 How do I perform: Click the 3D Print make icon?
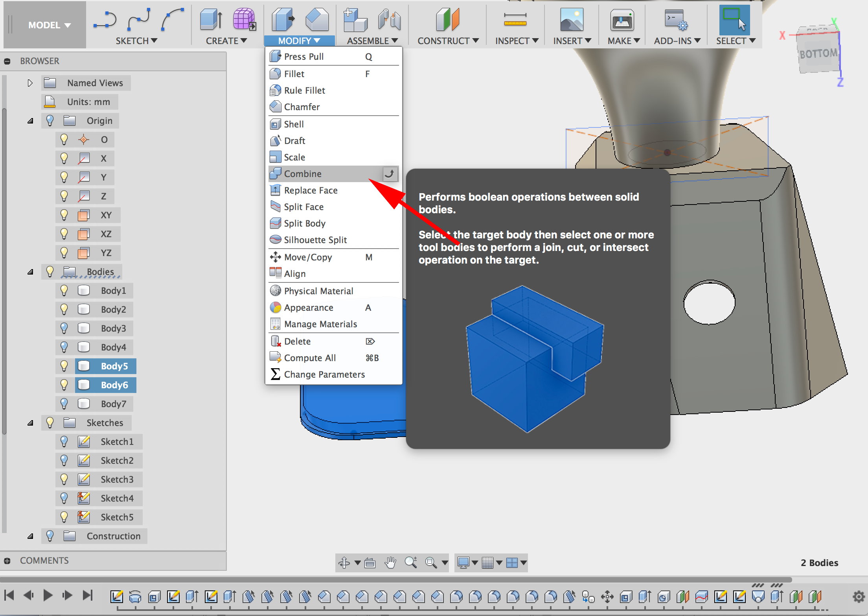coord(622,20)
